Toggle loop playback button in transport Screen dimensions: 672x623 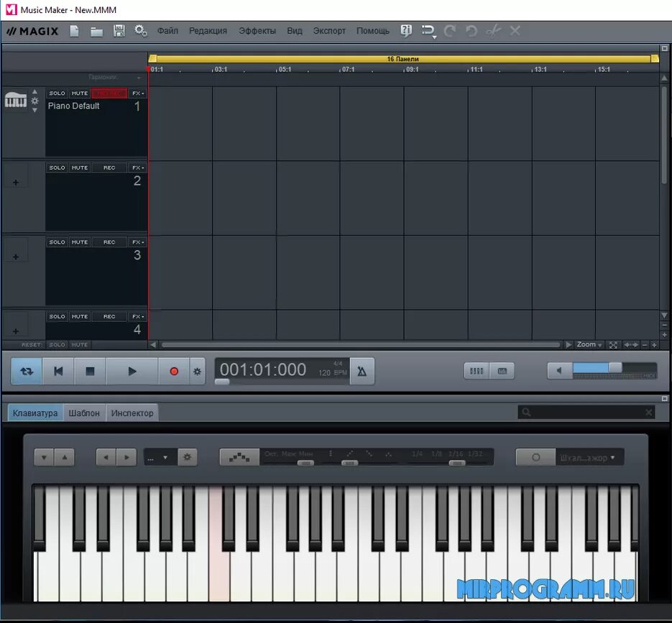click(27, 371)
